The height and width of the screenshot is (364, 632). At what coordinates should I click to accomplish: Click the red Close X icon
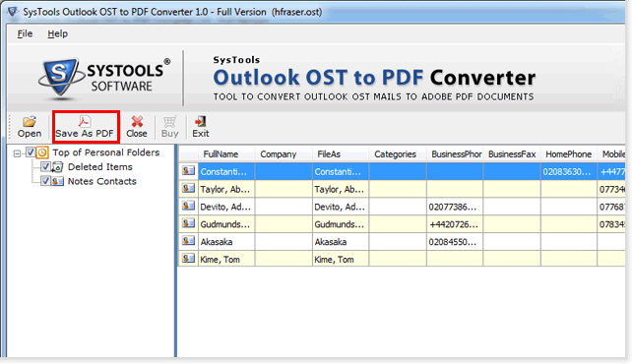point(137,121)
